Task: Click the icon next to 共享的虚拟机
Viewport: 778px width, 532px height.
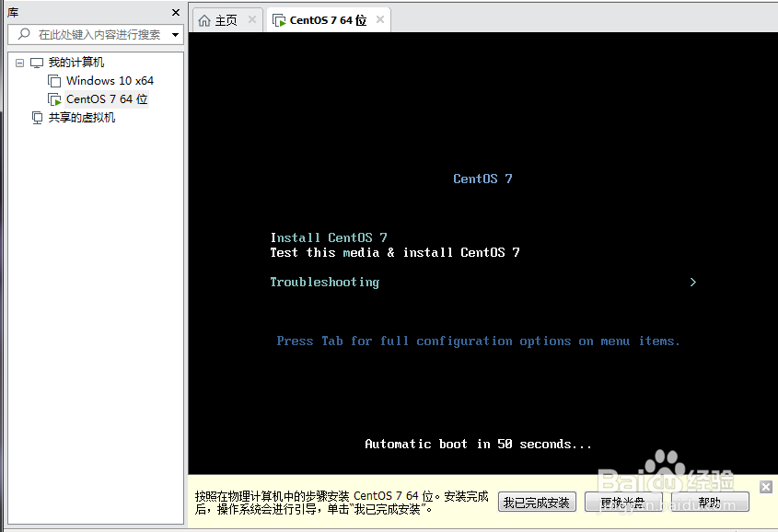Action: pos(36,117)
